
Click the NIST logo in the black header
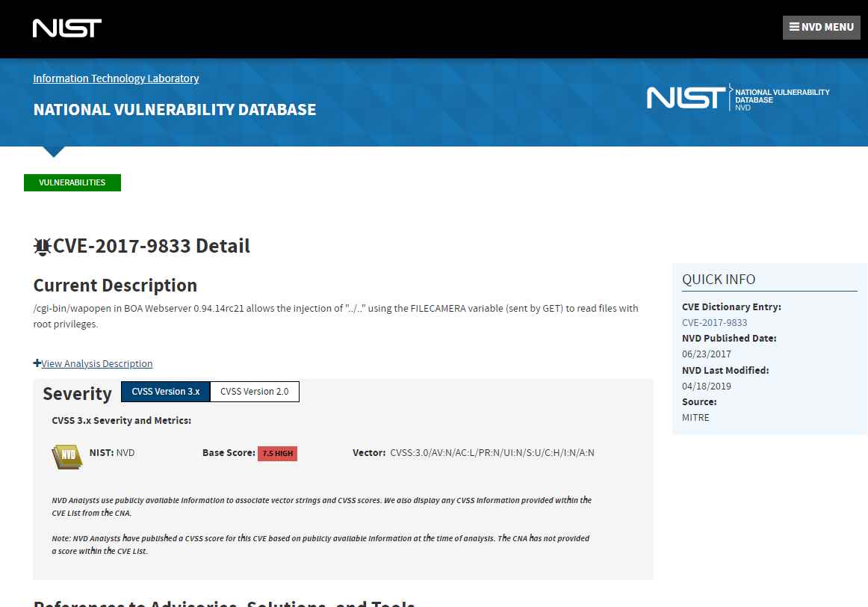pos(66,28)
